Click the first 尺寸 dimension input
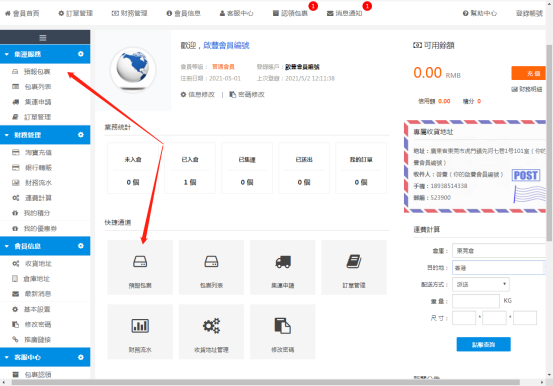The height and width of the screenshot is (386, 553). (x=464, y=318)
